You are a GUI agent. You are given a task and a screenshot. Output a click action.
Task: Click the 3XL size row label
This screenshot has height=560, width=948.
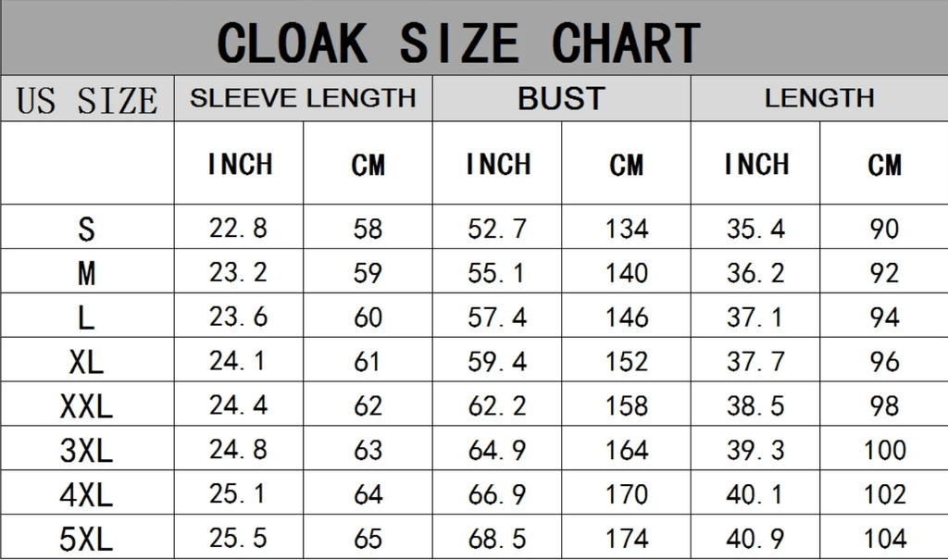click(x=86, y=450)
